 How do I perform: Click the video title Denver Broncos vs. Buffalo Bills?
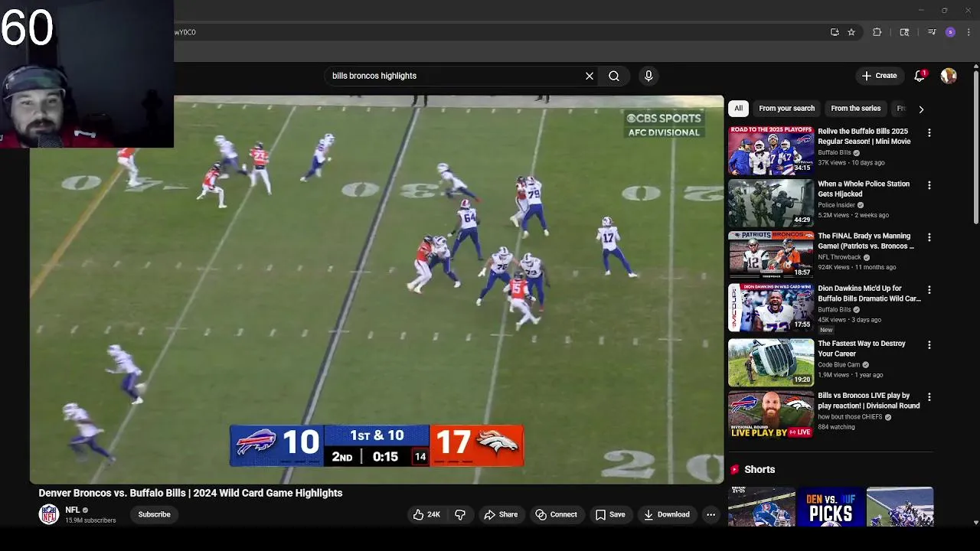(191, 493)
